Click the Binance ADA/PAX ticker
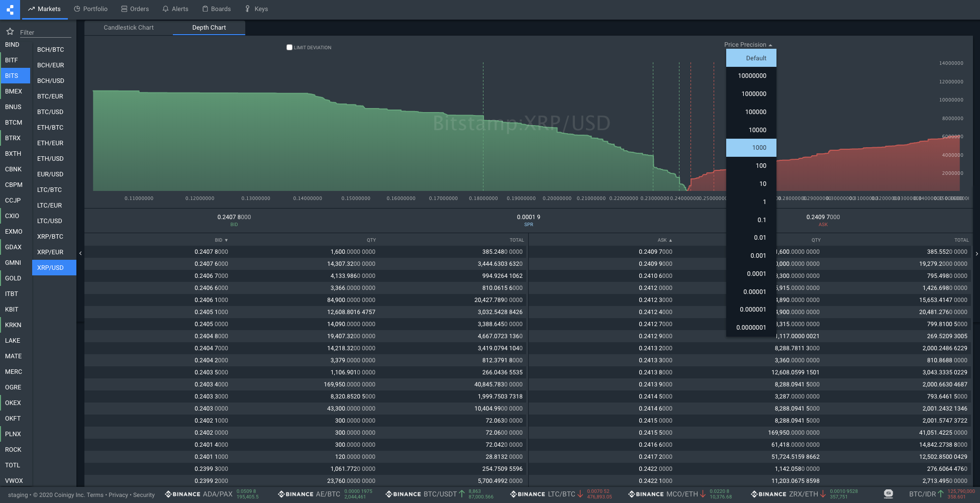Image resolution: width=980 pixels, height=503 pixels. (x=212, y=494)
